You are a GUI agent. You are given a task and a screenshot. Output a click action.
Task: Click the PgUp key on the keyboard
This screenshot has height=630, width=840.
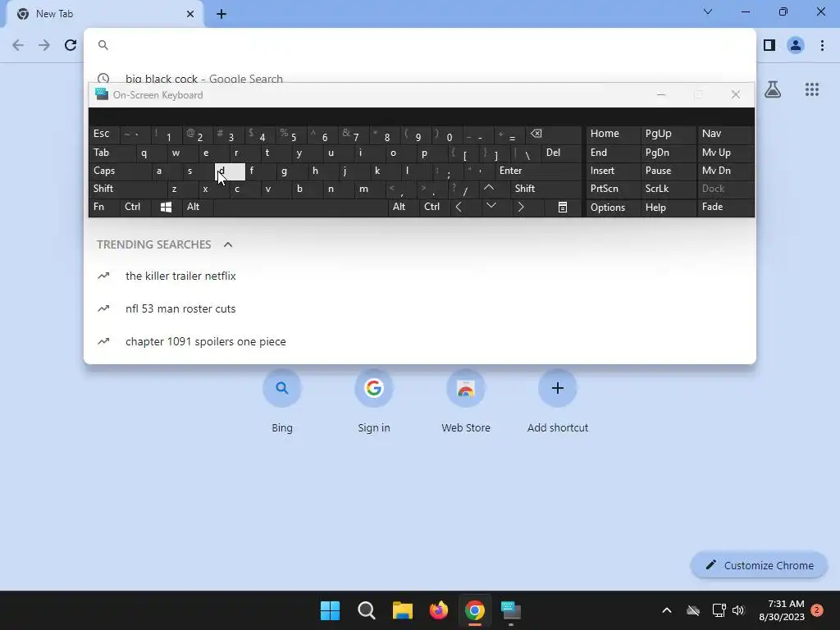point(668,135)
